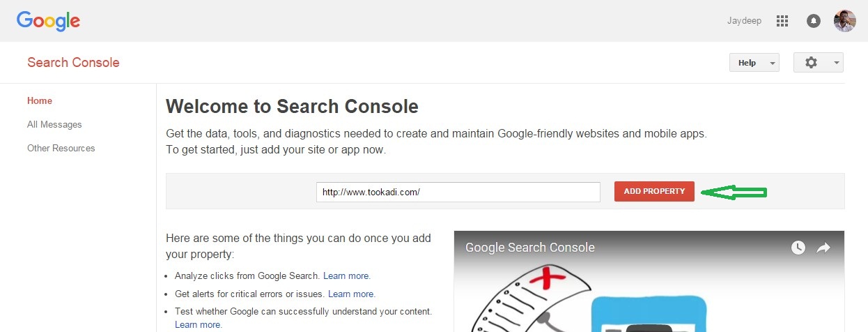Expand the Help dropdown arrow
This screenshot has width=868, height=332.
(x=772, y=63)
